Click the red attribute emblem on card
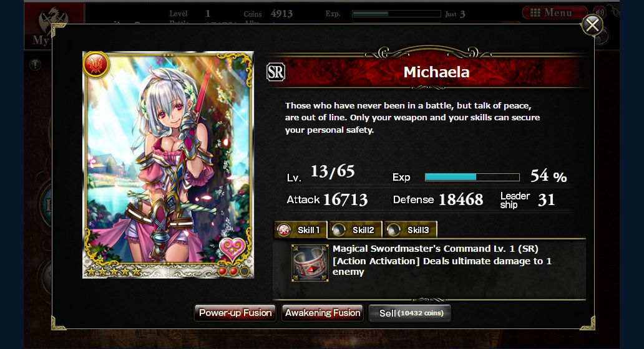This screenshot has height=349, width=644. point(96,64)
